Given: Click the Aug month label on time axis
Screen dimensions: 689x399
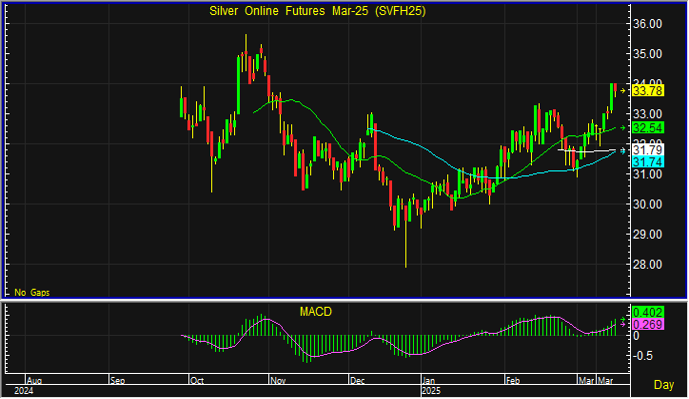Looking at the screenshot, I should (34, 381).
